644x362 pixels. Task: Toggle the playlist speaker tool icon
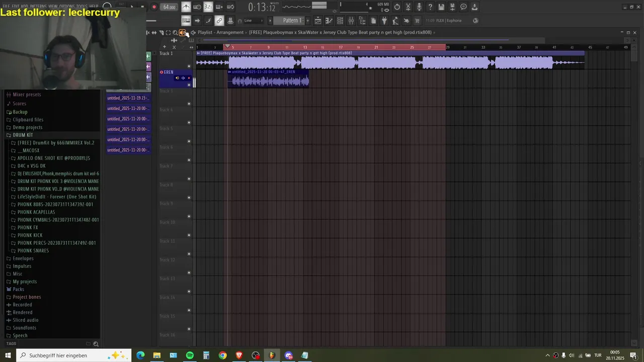[x=182, y=33]
